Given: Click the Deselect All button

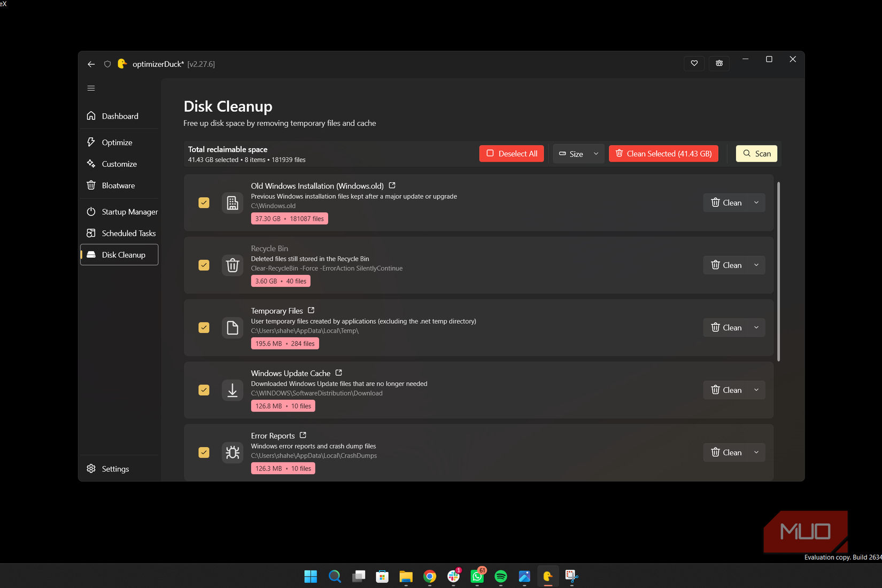Looking at the screenshot, I should [x=512, y=153].
